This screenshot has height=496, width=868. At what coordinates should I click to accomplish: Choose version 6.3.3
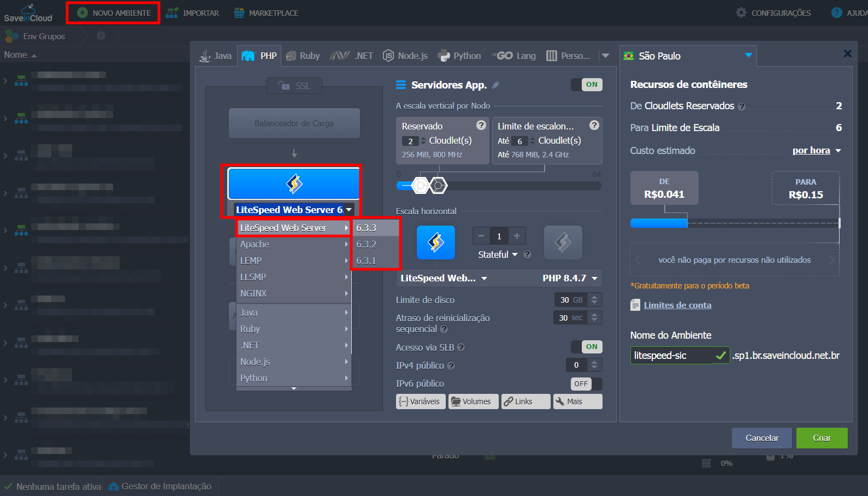376,228
